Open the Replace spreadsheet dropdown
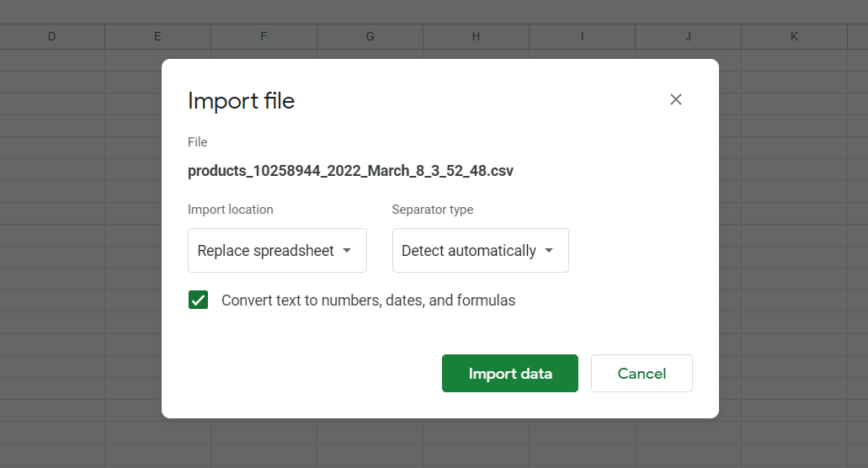868x468 pixels. [x=277, y=251]
